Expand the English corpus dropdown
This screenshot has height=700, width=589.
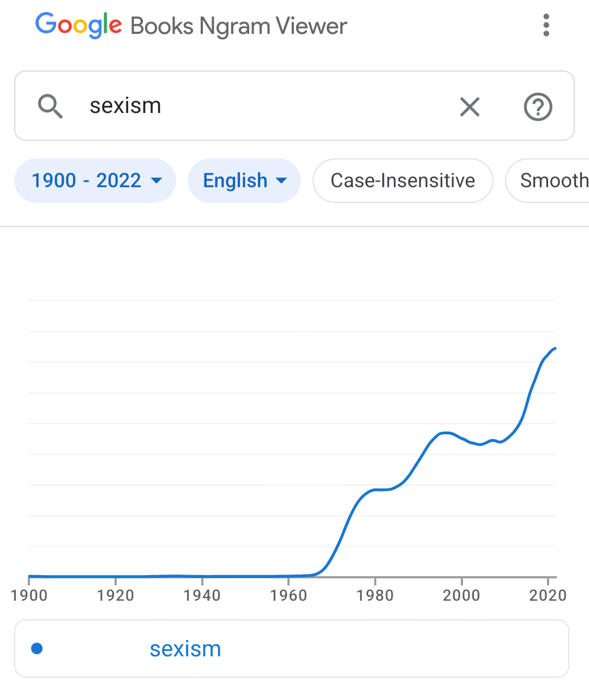coord(244,181)
